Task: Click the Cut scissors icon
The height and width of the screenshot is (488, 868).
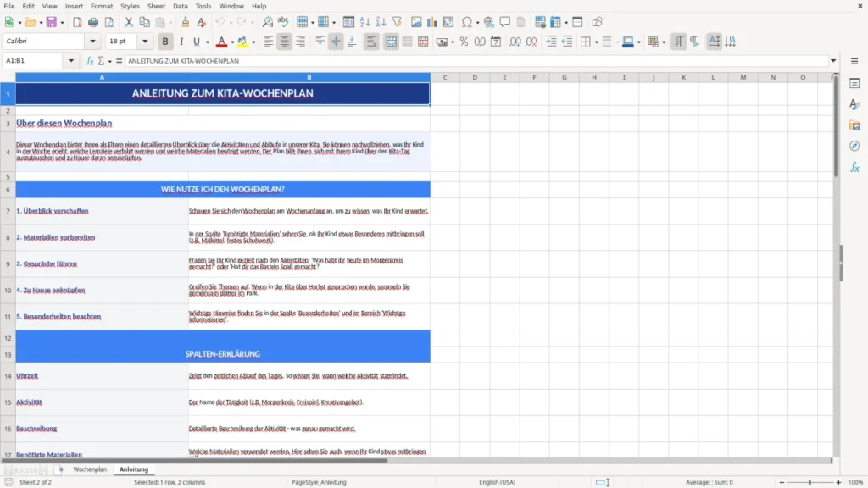Action: (x=129, y=22)
